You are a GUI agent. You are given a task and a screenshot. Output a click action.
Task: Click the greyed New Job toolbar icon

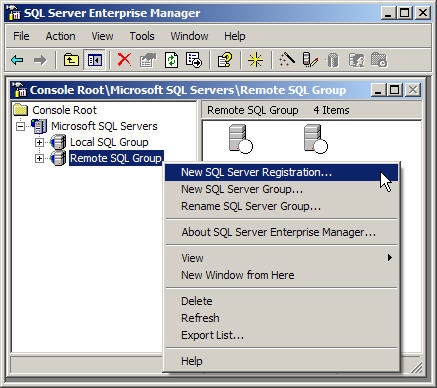tap(379, 60)
